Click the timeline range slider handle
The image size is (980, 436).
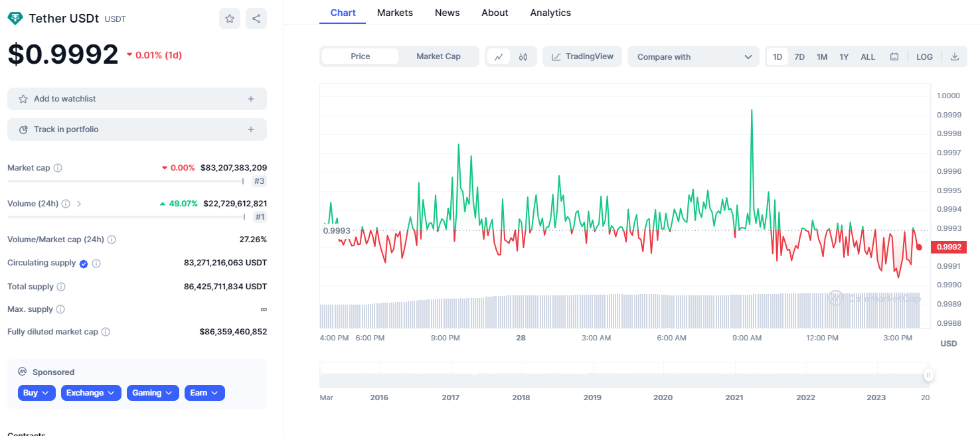coord(928,376)
